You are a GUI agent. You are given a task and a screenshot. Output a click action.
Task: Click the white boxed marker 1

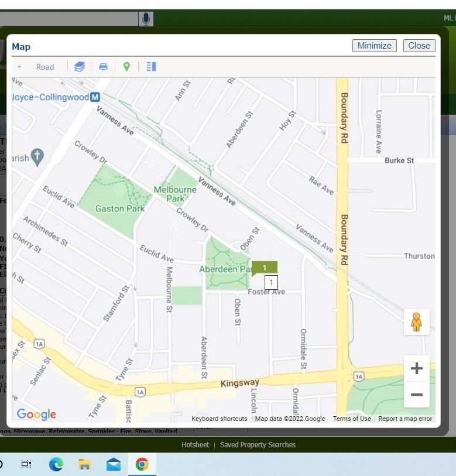pyautogui.click(x=271, y=282)
